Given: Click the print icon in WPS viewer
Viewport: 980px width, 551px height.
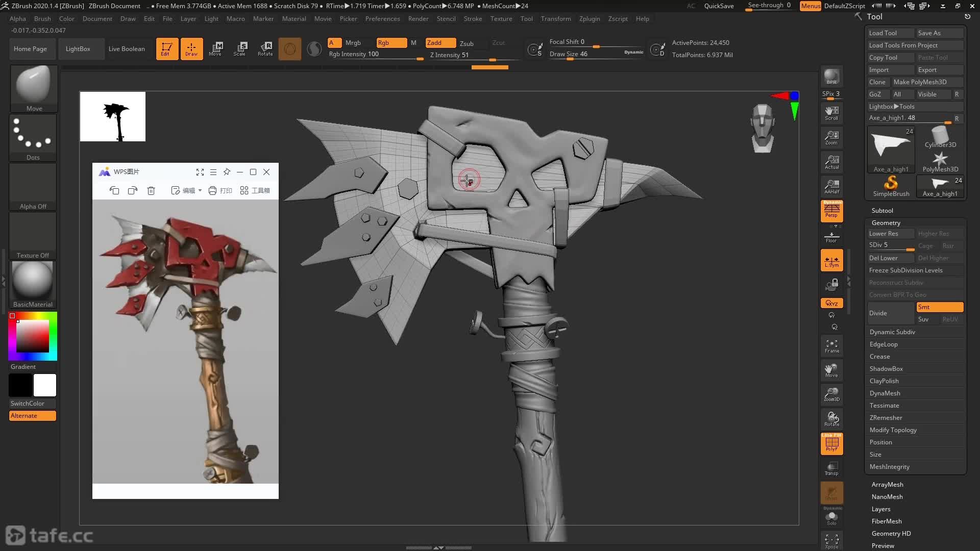Looking at the screenshot, I should 220,190.
